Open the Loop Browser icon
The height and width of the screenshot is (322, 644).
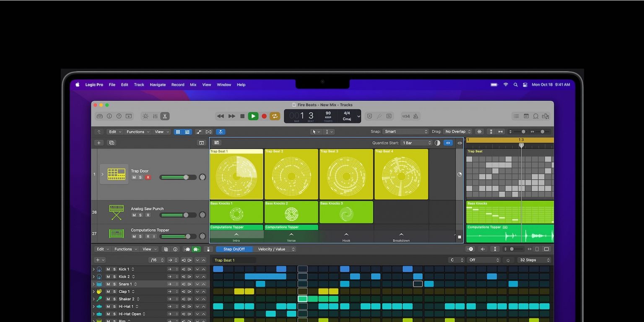(x=536, y=116)
